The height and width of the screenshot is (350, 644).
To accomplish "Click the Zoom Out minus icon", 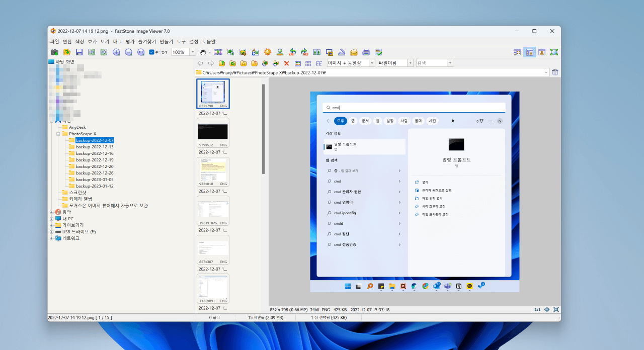I will tap(128, 52).
